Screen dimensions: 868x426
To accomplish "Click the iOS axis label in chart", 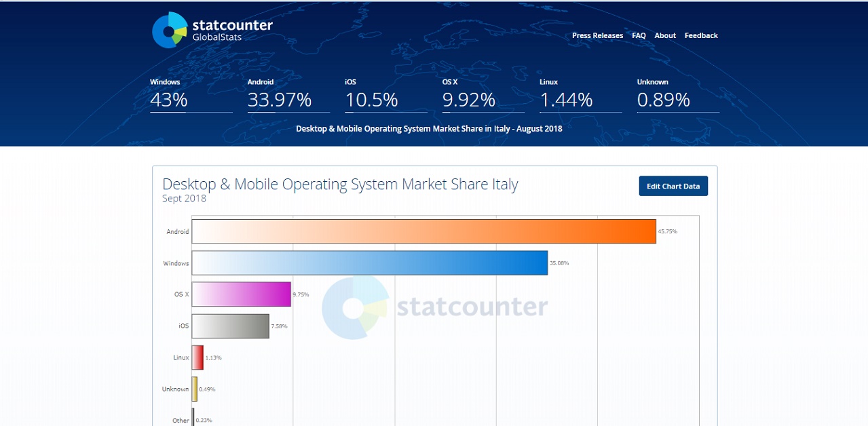I will click(184, 326).
